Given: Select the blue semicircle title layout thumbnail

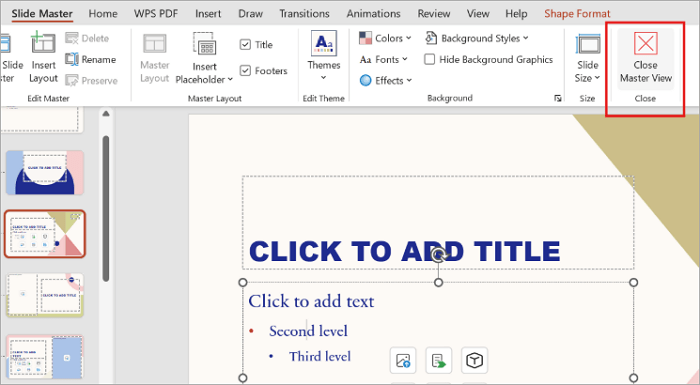Looking at the screenshot, I should (45, 172).
